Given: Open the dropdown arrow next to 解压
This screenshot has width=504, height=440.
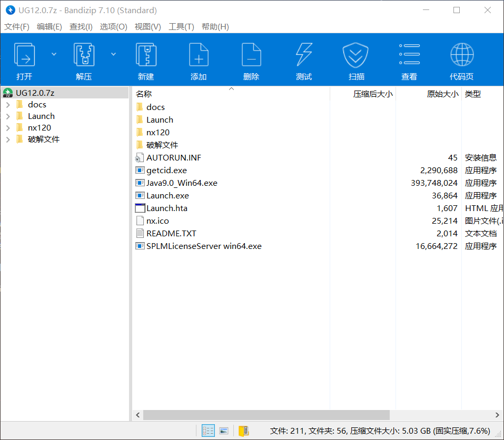Looking at the screenshot, I should pyautogui.click(x=113, y=54).
